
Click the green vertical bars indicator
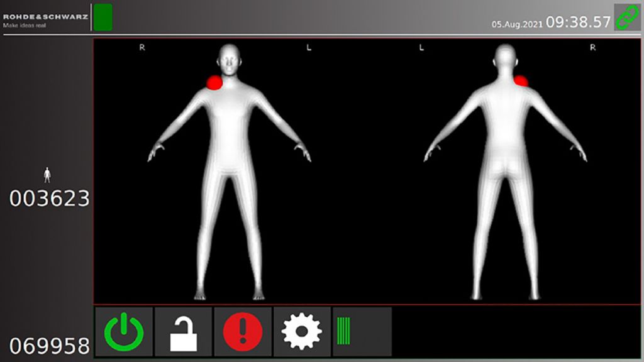[344, 332]
